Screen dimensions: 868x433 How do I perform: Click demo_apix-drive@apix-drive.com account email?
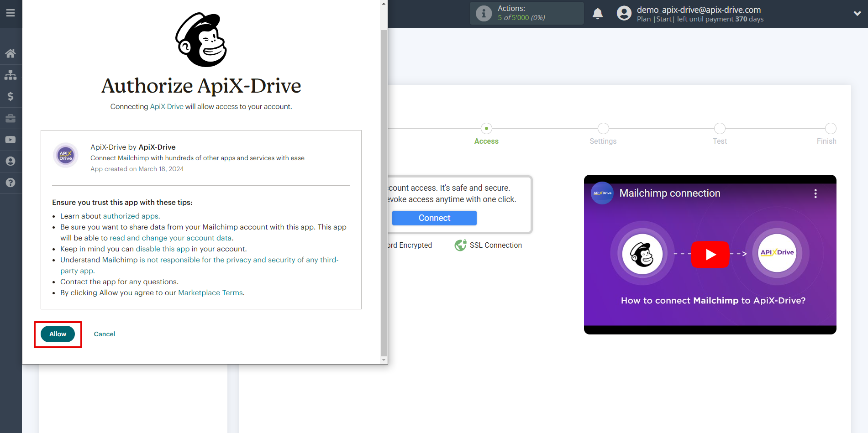(x=699, y=10)
